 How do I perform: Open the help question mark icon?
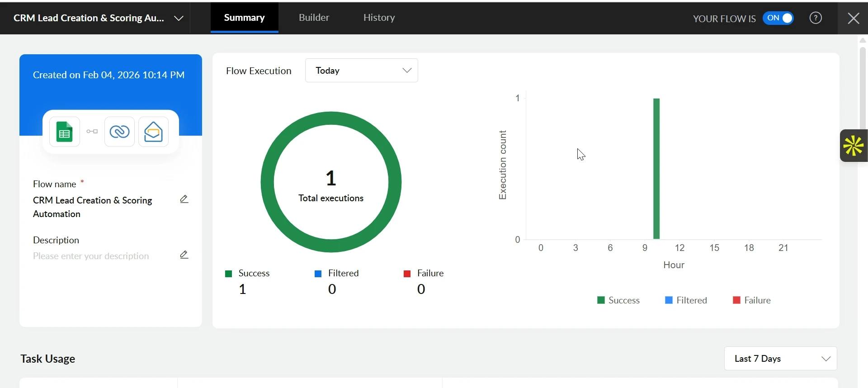click(x=816, y=18)
